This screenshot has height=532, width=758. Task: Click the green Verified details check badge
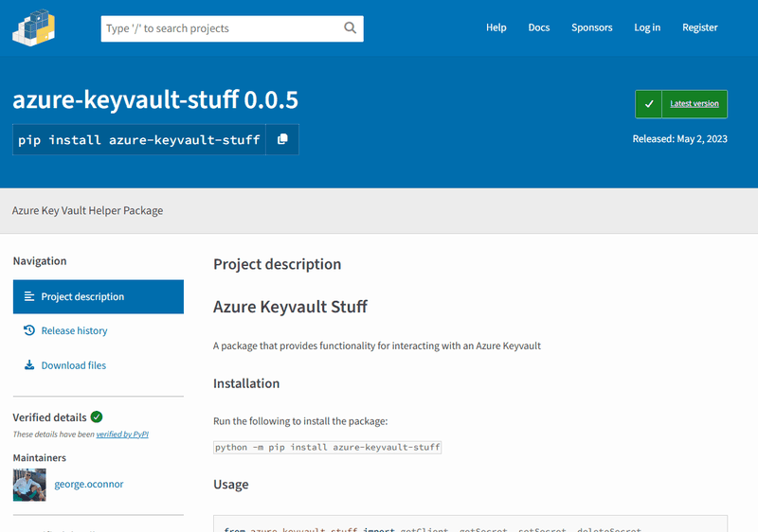(x=97, y=417)
